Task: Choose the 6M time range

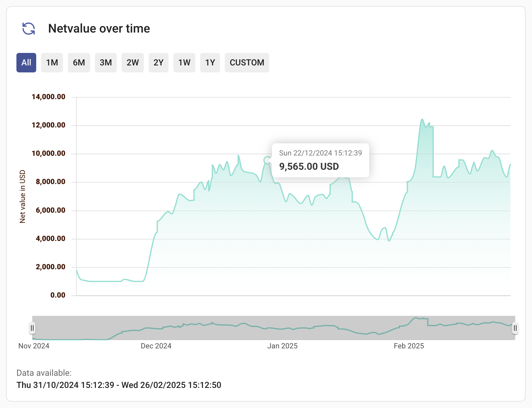Action: pyautogui.click(x=79, y=63)
